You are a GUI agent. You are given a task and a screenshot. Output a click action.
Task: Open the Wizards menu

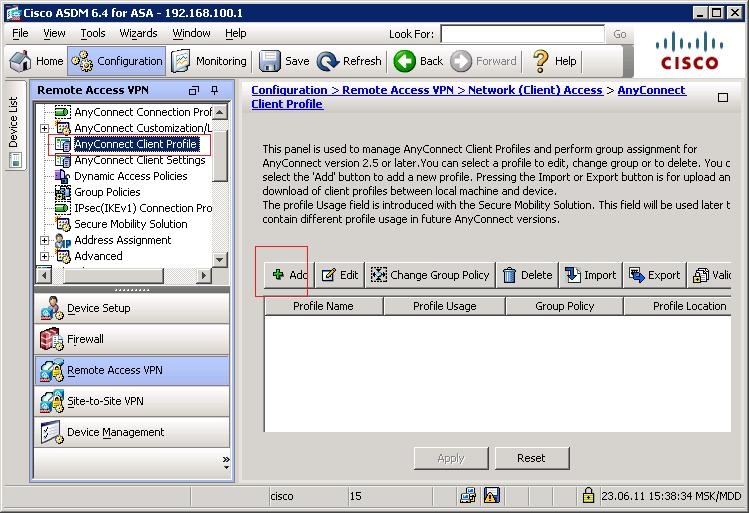point(138,33)
